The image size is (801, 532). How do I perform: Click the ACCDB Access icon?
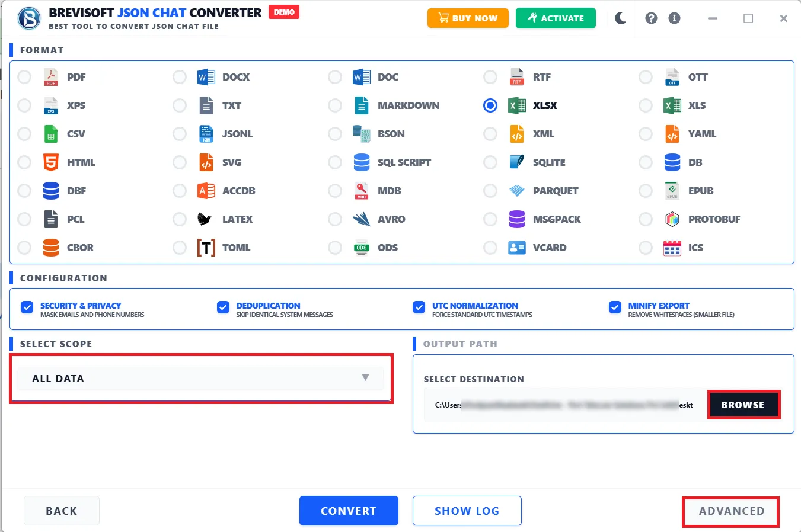(x=206, y=191)
